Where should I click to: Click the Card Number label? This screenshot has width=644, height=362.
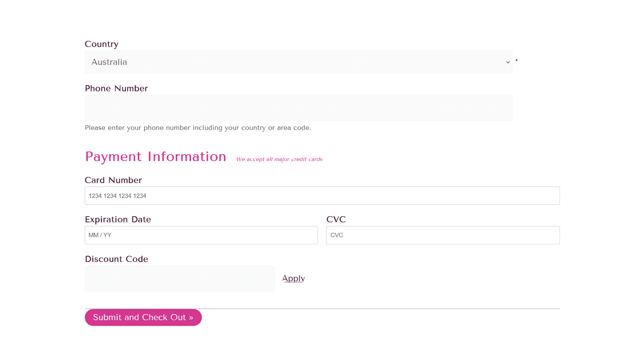click(x=113, y=180)
